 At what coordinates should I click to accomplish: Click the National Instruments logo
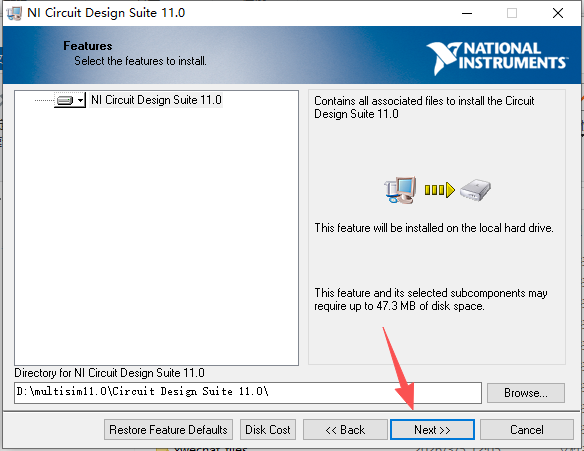(497, 58)
